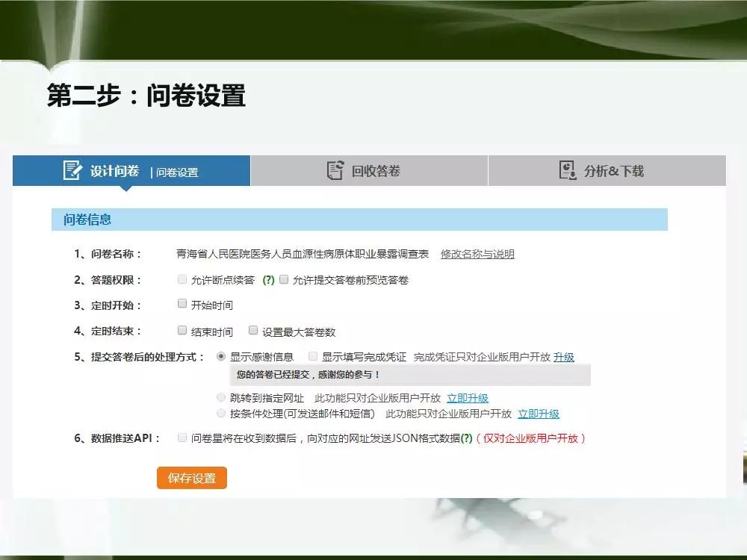Screen dimensions: 747x560
Task: Select 按条件处理 radio option
Action: pyautogui.click(x=221, y=413)
